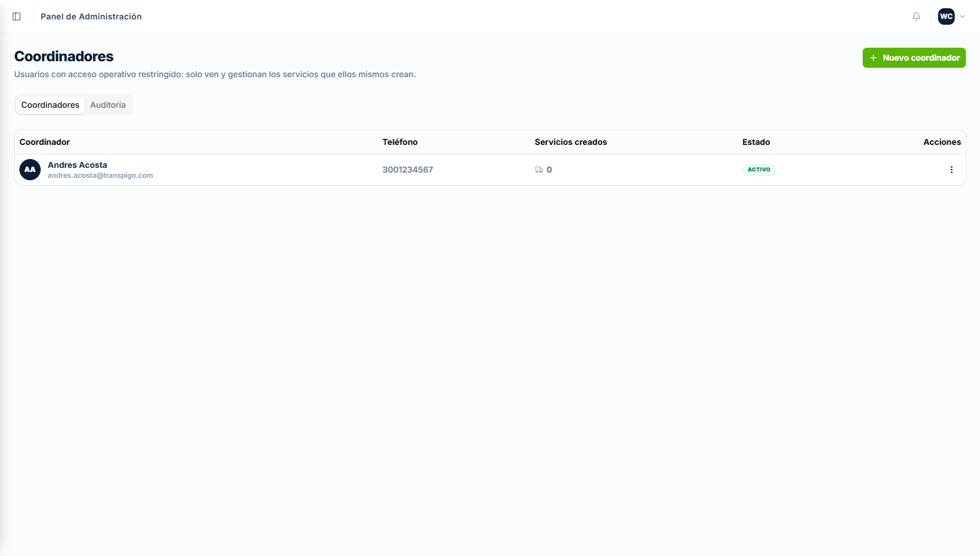Open the WC user avatar menu
Screen dimensions: 980x556
coord(946,16)
